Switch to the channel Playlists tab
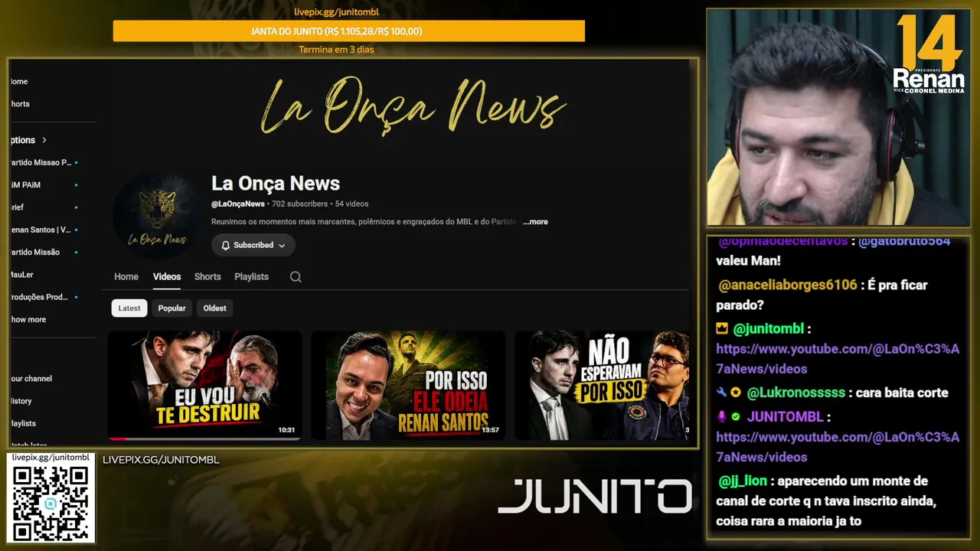This screenshot has width=980, height=551. click(x=251, y=277)
